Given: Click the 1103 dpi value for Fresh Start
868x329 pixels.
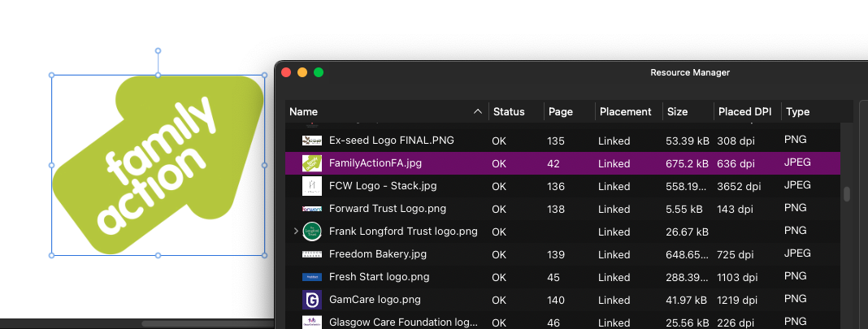Looking at the screenshot, I should tap(737, 277).
